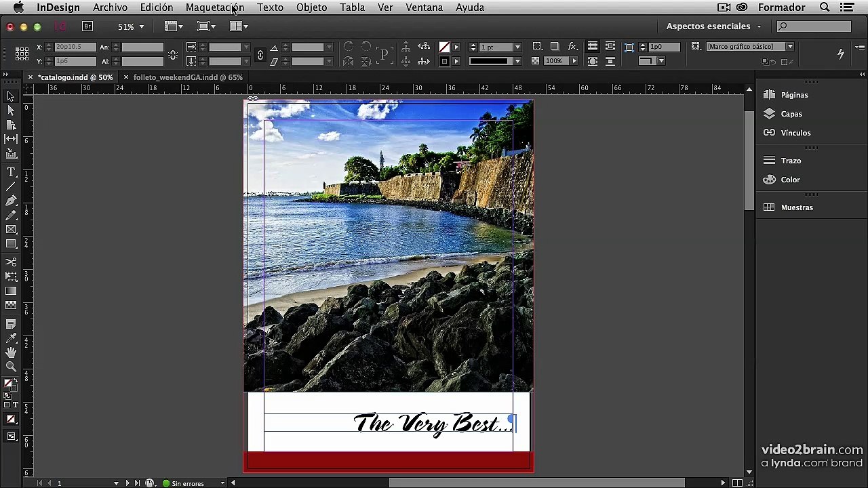Toggle Formatting Affects Text button

click(x=16, y=405)
